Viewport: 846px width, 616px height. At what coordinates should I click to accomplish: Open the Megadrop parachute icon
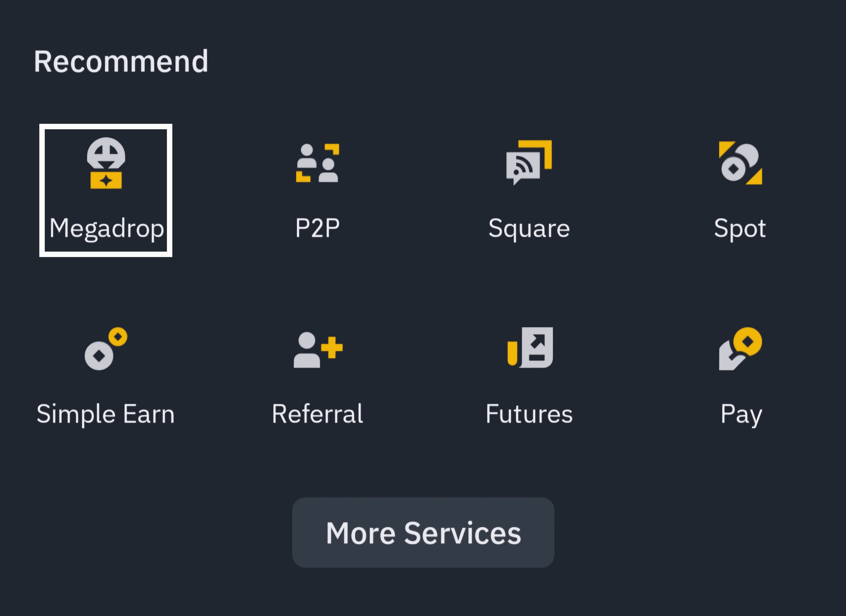(x=106, y=163)
